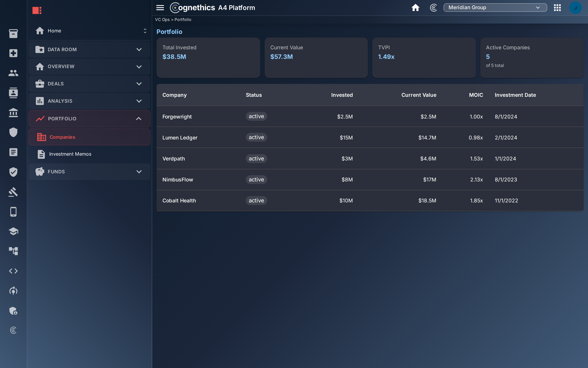Open the mobile phone icon in left rail
This screenshot has width=588, height=368.
click(13, 211)
